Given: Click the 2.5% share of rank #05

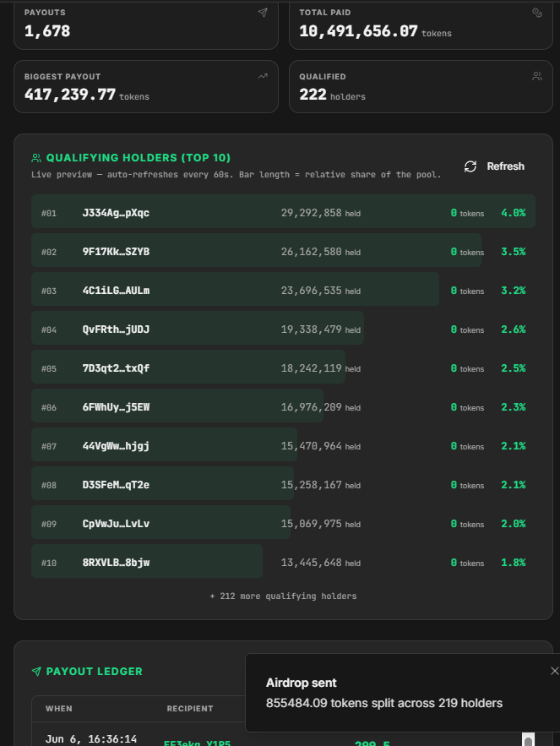Looking at the screenshot, I should [x=514, y=368].
